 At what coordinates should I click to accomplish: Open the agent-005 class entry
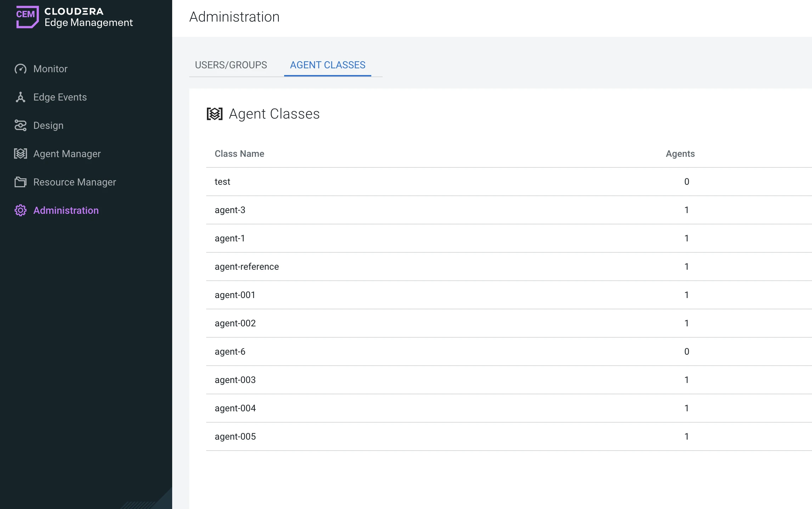(x=235, y=436)
